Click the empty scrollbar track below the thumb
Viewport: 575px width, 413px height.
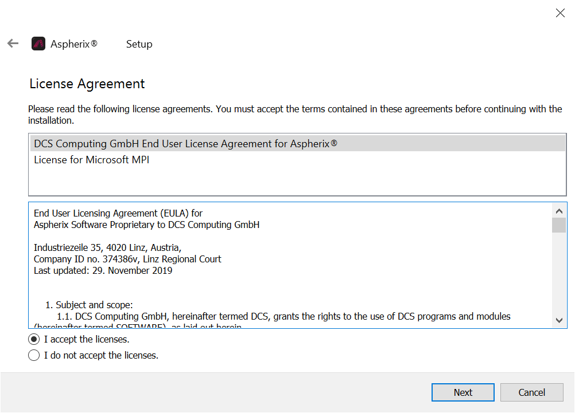coord(559,273)
